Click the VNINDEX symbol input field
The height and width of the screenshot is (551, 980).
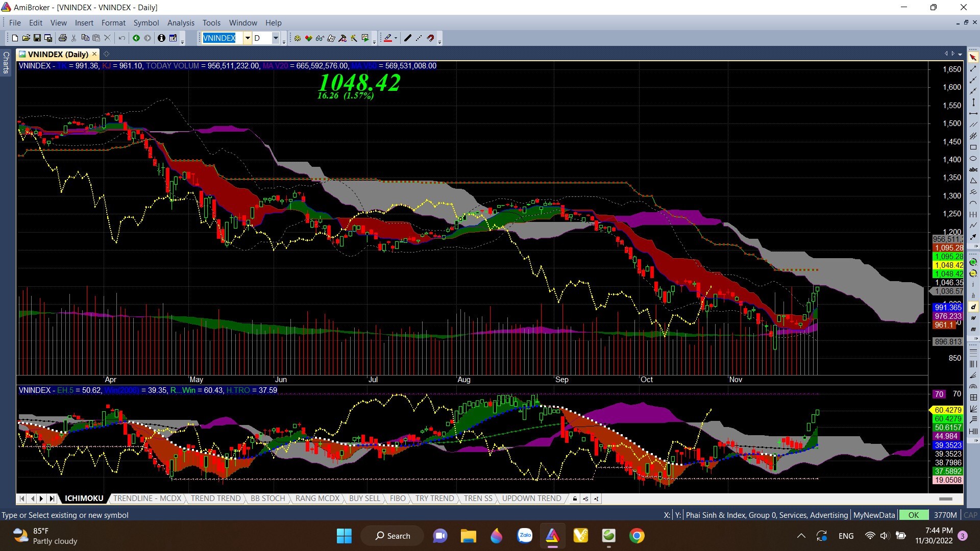(222, 38)
